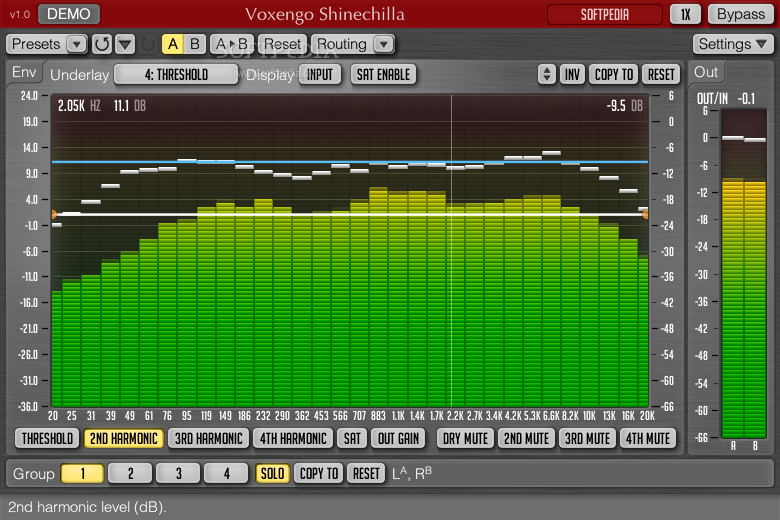Toggle the INPUT display button
This screenshot has width=780, height=520.
(319, 75)
